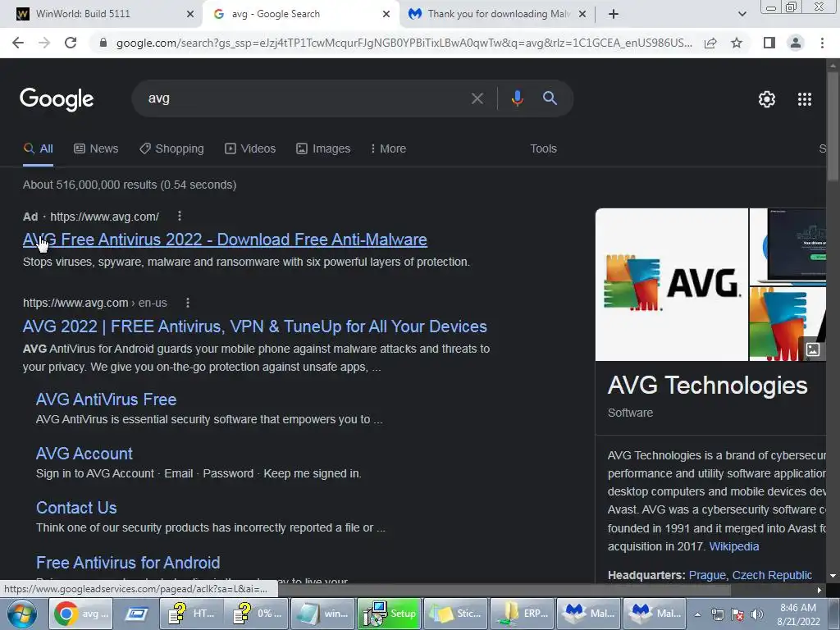This screenshot has height=630, width=840.
Task: Open AVG Free Antivirus 2022 ad link
Action: tap(225, 240)
